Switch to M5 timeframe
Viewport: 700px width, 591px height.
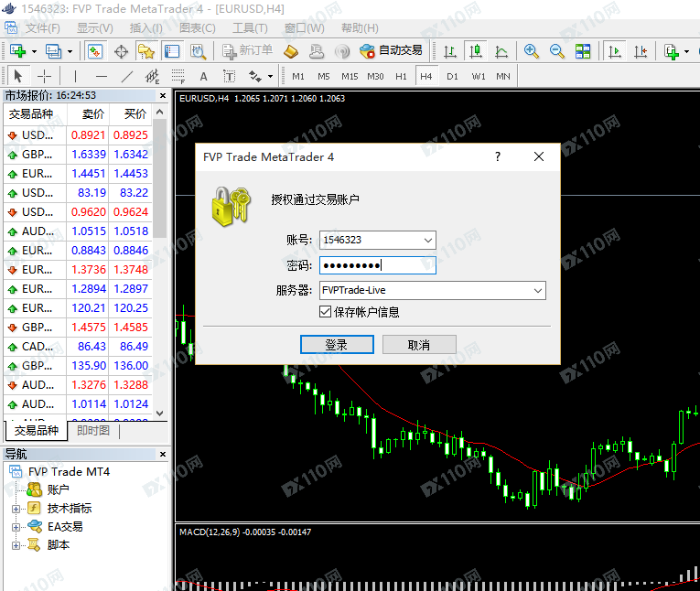pyautogui.click(x=324, y=76)
